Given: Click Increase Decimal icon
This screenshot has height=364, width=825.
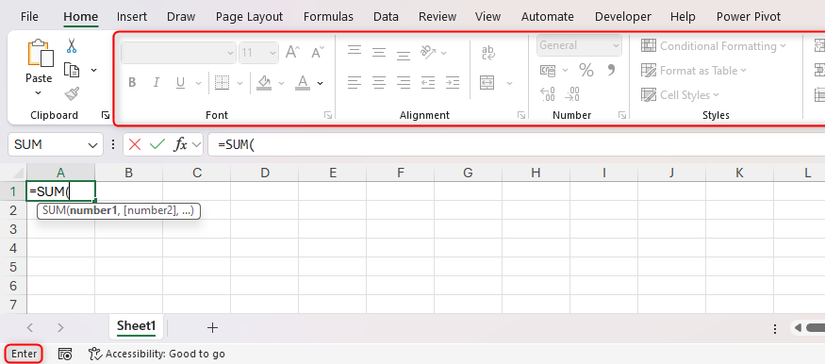Looking at the screenshot, I should pos(548,94).
